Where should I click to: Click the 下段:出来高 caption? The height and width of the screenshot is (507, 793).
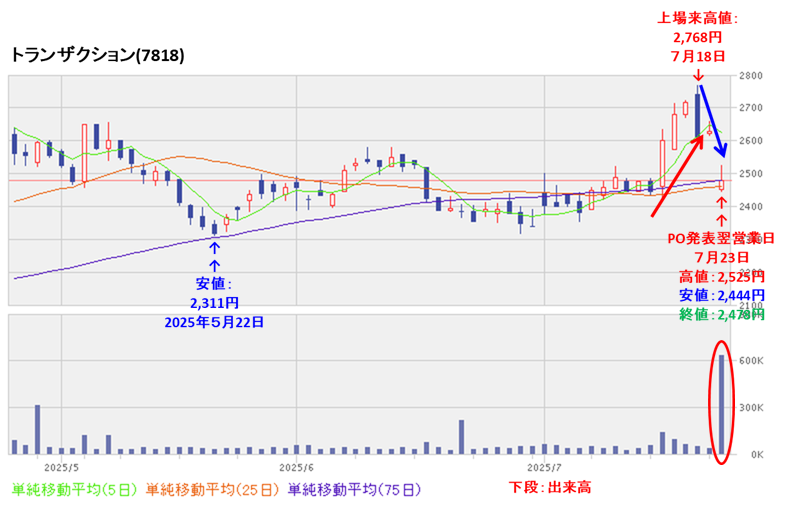550,488
